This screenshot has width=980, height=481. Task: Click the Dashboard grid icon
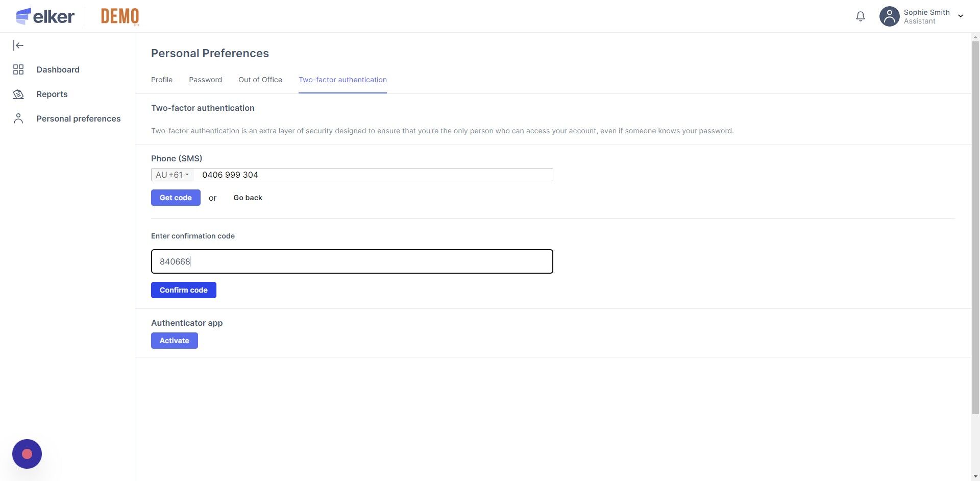point(18,69)
